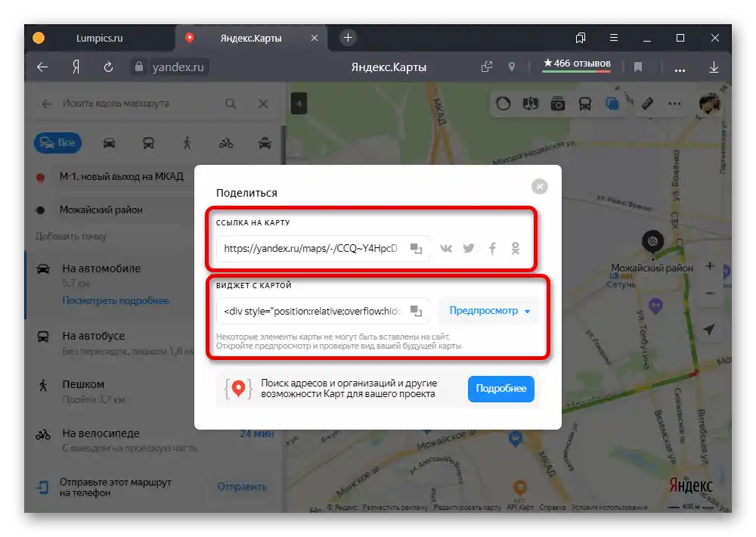Open a new browser tab
The height and width of the screenshot is (537, 756).
pyautogui.click(x=348, y=38)
